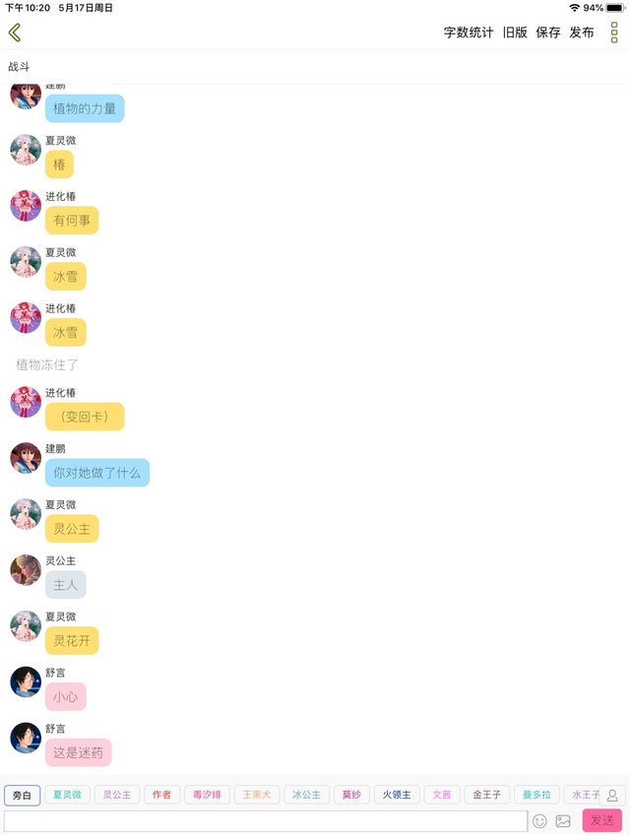Click 字数统计 word count

(x=469, y=32)
